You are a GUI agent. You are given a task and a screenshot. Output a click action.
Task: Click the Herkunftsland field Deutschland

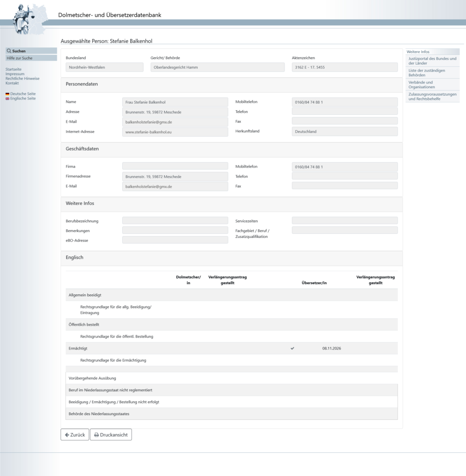[x=345, y=132]
